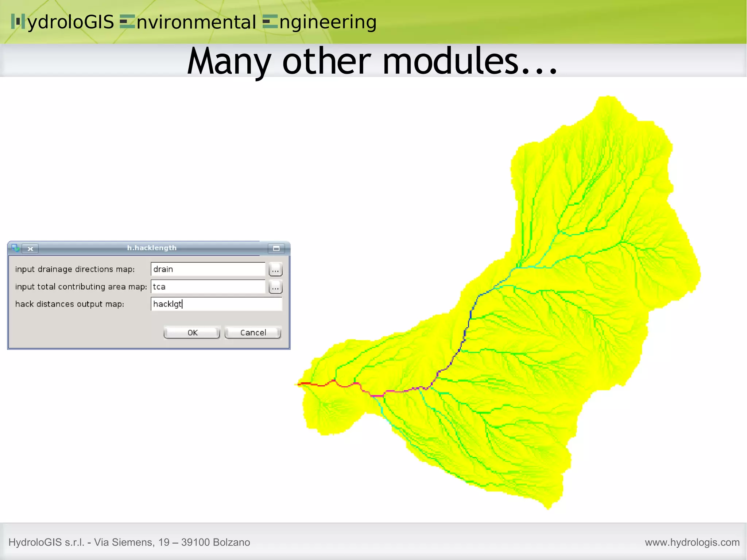Browse for total contributing area map

pos(275,287)
